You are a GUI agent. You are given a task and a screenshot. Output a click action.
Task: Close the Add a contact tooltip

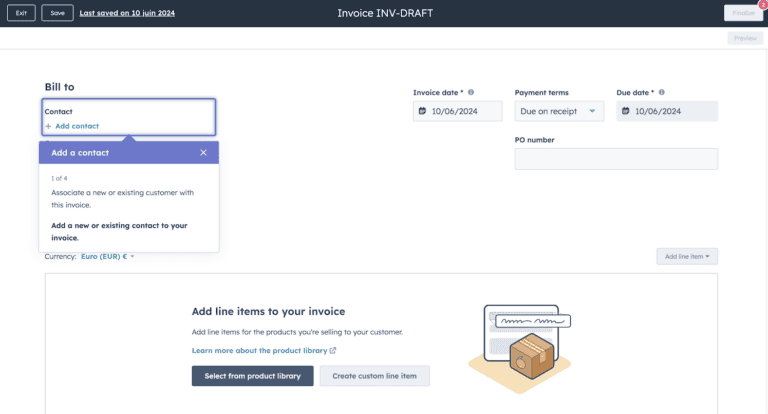(203, 153)
